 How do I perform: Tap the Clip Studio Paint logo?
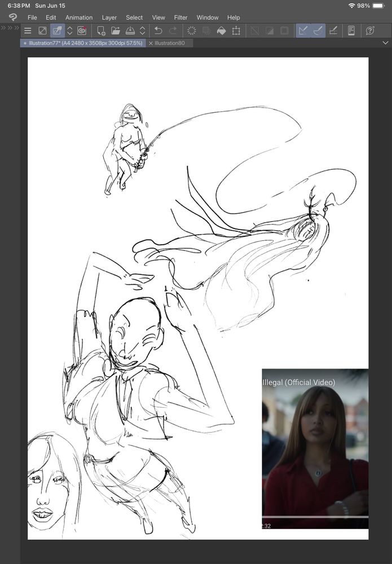tap(13, 17)
